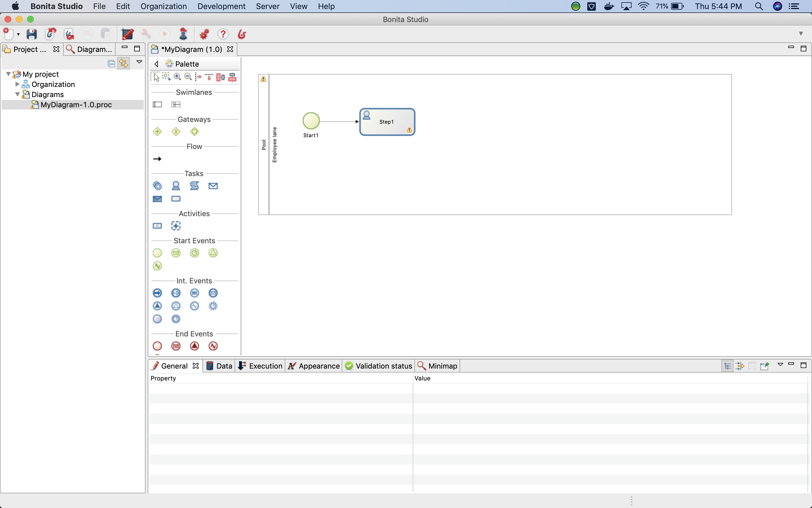Click the user portal person icon
812x508 pixels.
click(x=183, y=34)
